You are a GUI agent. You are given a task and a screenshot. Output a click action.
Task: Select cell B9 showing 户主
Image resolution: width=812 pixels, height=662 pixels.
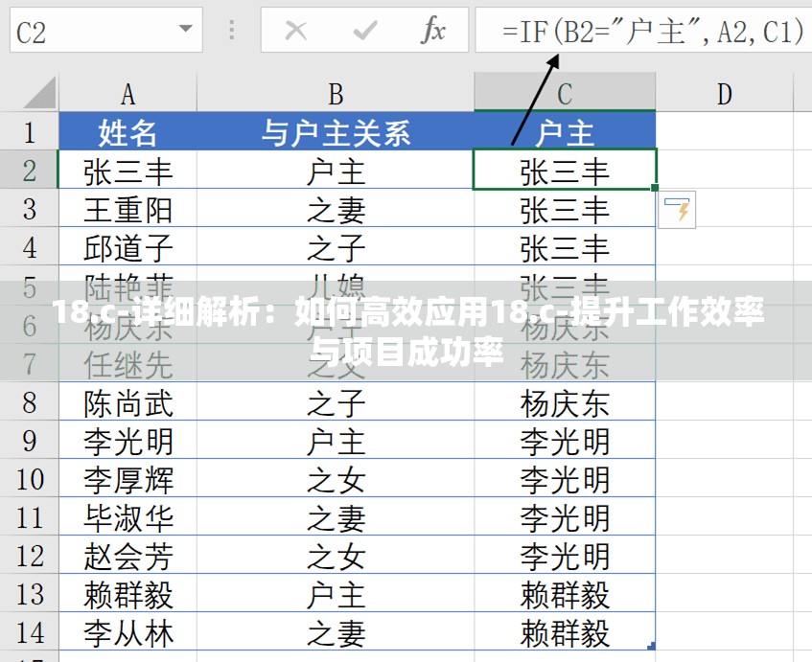click(x=335, y=441)
